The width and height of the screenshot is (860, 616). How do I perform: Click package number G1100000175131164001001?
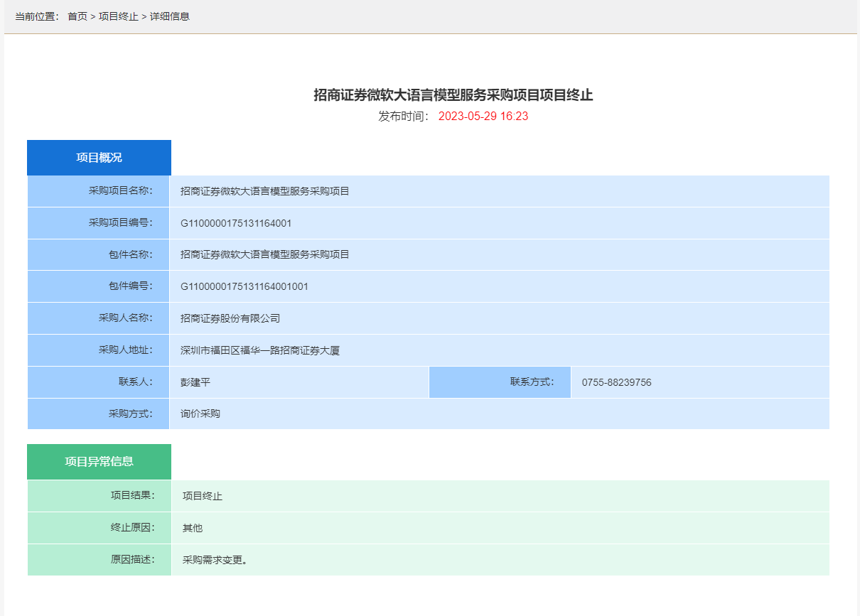pyautogui.click(x=244, y=286)
